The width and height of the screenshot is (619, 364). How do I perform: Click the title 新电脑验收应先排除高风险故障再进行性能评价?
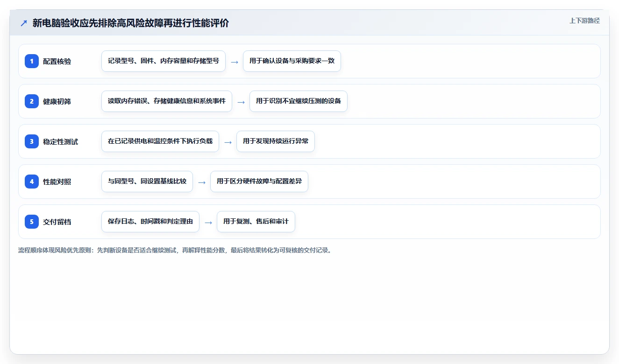pyautogui.click(x=130, y=23)
